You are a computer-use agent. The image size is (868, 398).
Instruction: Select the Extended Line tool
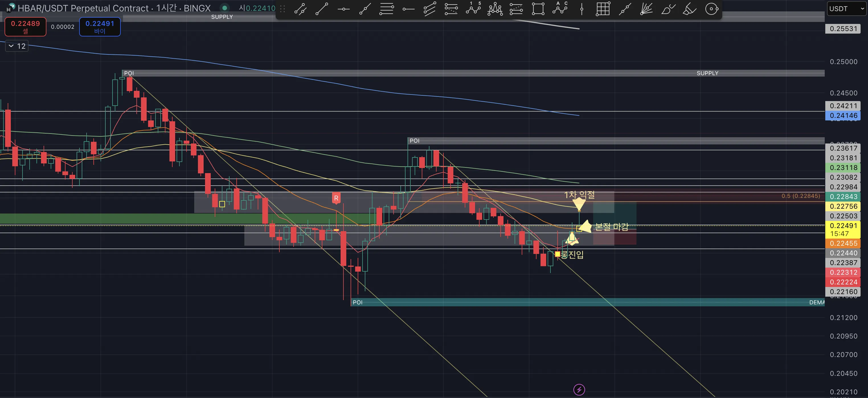click(625, 9)
